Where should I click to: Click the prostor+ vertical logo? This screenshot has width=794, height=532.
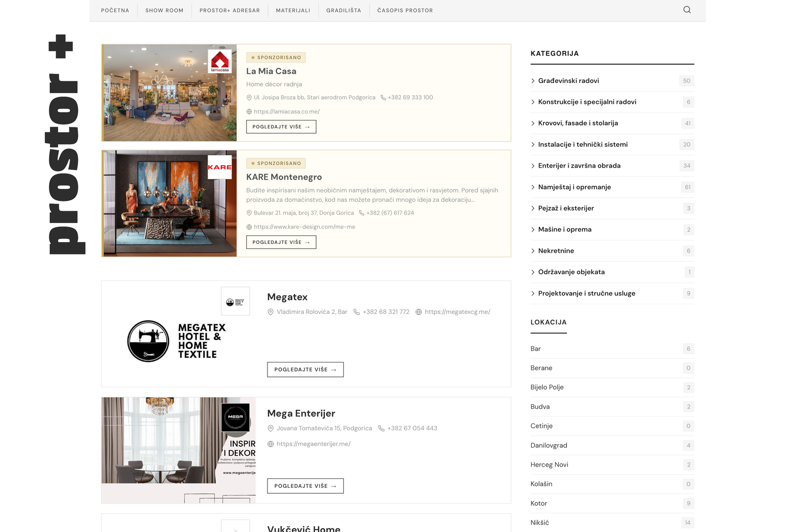[65, 144]
